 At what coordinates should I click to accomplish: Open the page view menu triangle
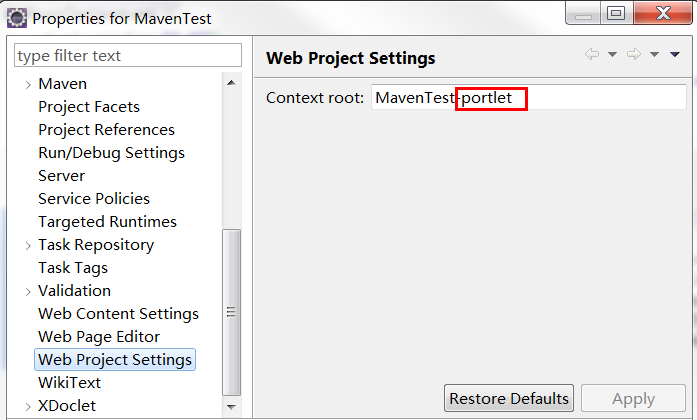[675, 55]
